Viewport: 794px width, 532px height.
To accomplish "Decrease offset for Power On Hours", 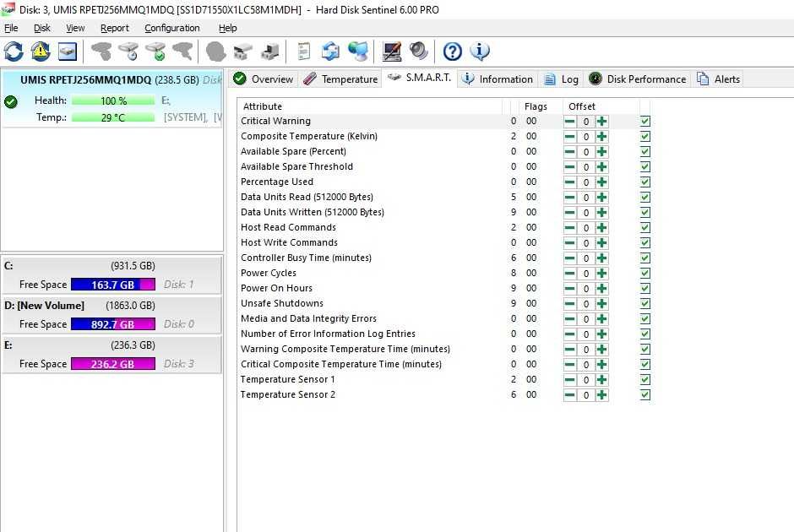I will [569, 289].
